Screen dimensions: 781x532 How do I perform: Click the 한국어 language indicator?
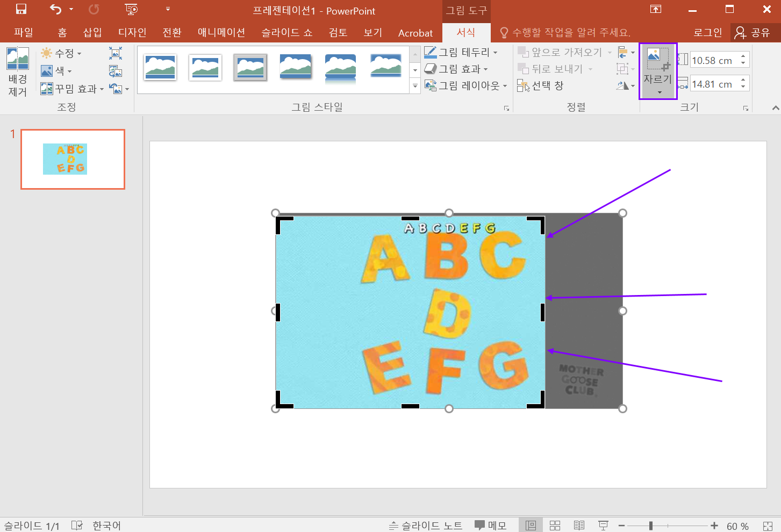pyautogui.click(x=106, y=526)
